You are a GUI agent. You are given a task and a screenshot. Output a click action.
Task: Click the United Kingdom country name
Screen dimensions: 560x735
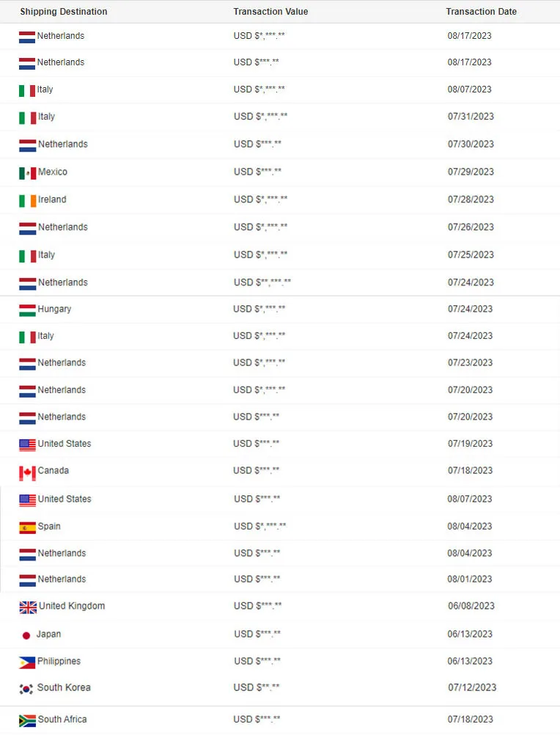pos(72,606)
